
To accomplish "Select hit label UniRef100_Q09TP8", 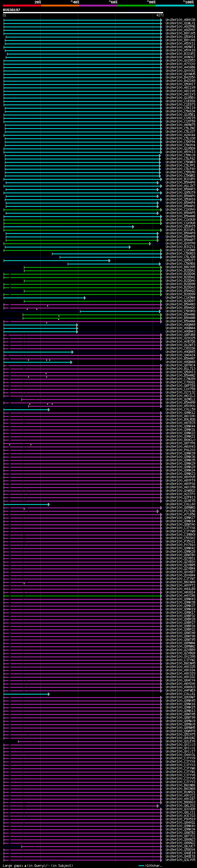I will pyautogui.click(x=180, y=243).
